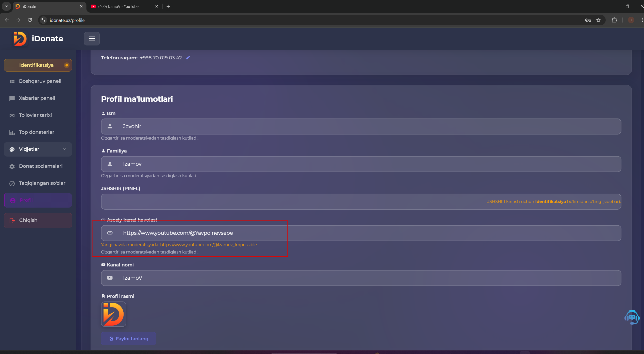644x354 pixels.
Task: Log out with the Chiqish button
Action: pos(38,220)
